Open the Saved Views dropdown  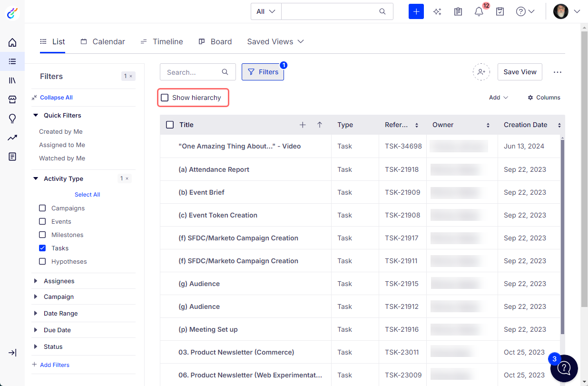point(275,41)
